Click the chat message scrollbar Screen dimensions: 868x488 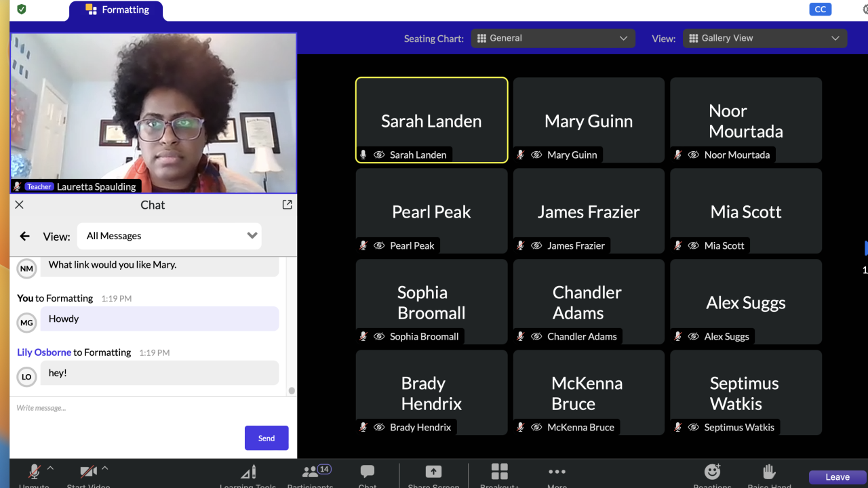292,390
